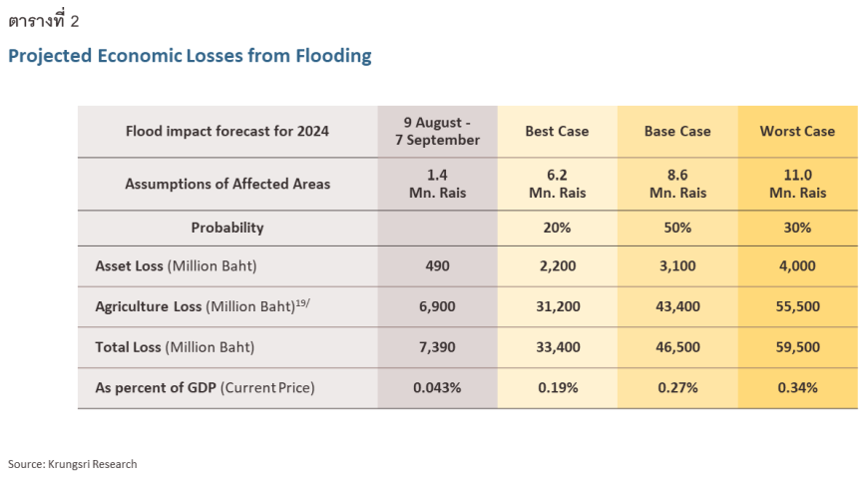Click 'As percent of GDP' row label

204,387
